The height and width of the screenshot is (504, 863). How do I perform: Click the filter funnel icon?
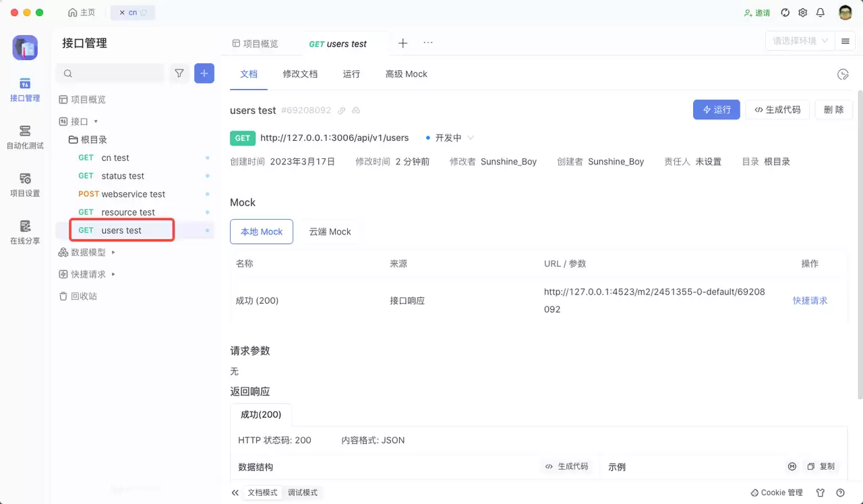click(x=179, y=73)
